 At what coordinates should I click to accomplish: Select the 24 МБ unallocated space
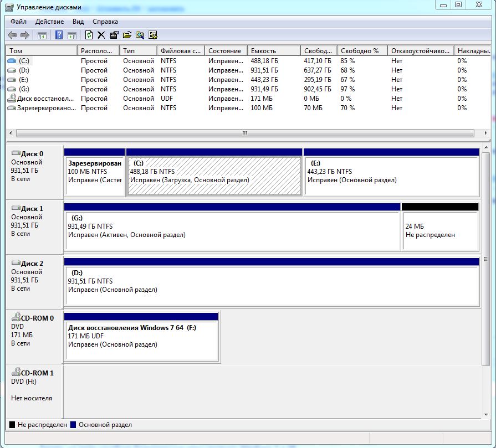pos(439,231)
